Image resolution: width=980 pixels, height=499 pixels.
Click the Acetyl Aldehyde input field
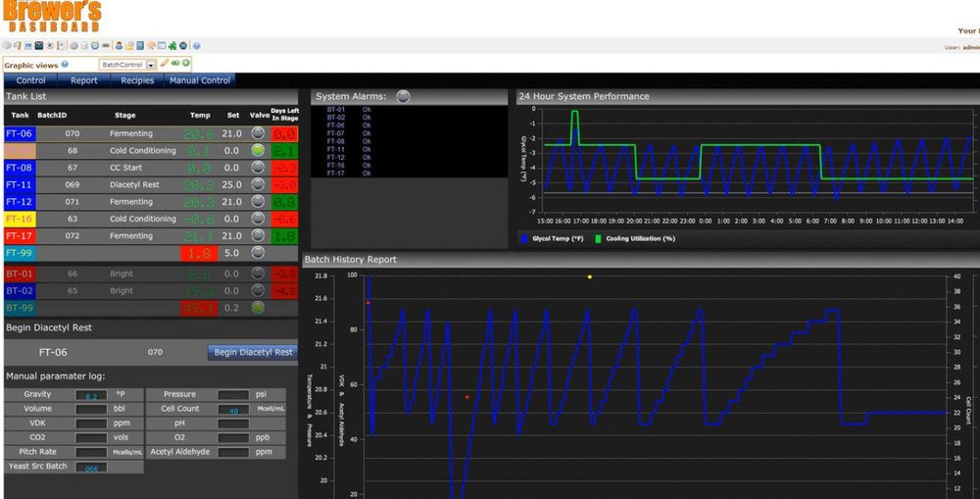coord(234,452)
